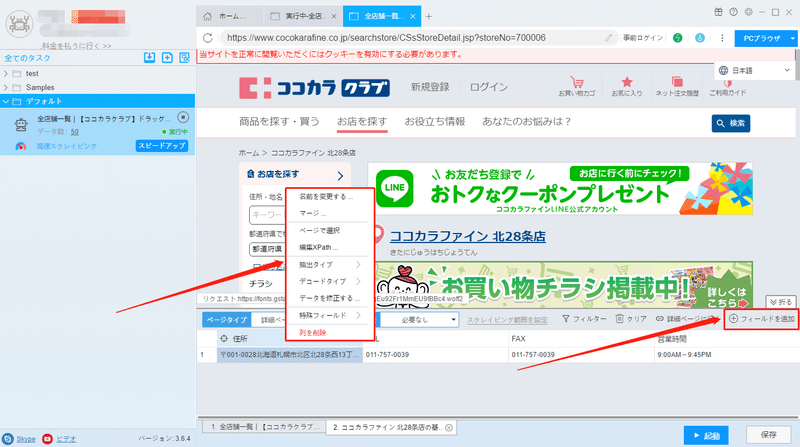
Task: Click the スピードアップ button
Action: [162, 146]
